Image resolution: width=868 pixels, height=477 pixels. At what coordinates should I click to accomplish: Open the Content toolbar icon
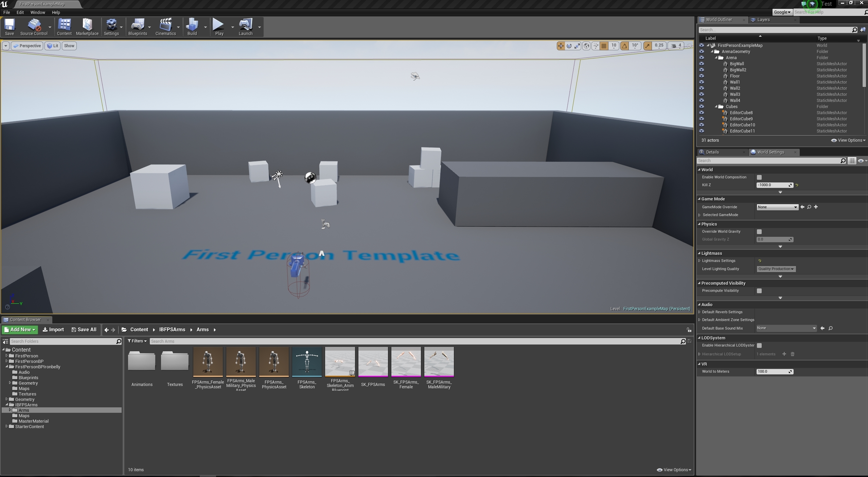(64, 27)
